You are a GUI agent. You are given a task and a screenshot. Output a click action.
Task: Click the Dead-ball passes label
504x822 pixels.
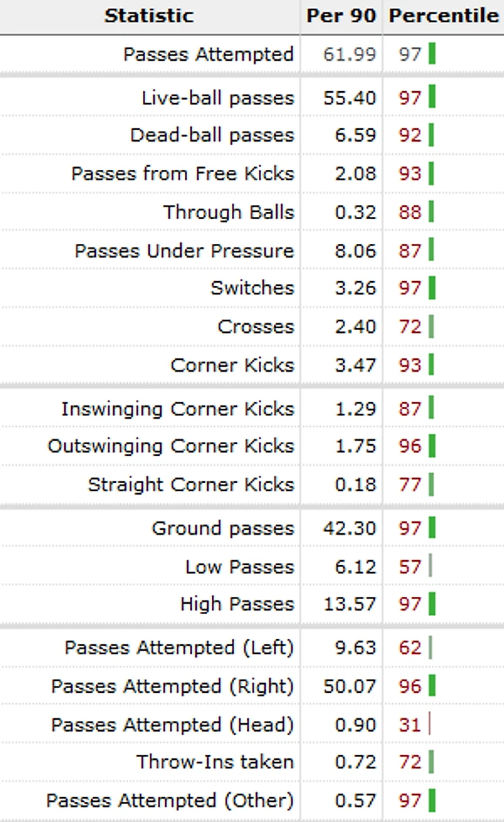[212, 135]
